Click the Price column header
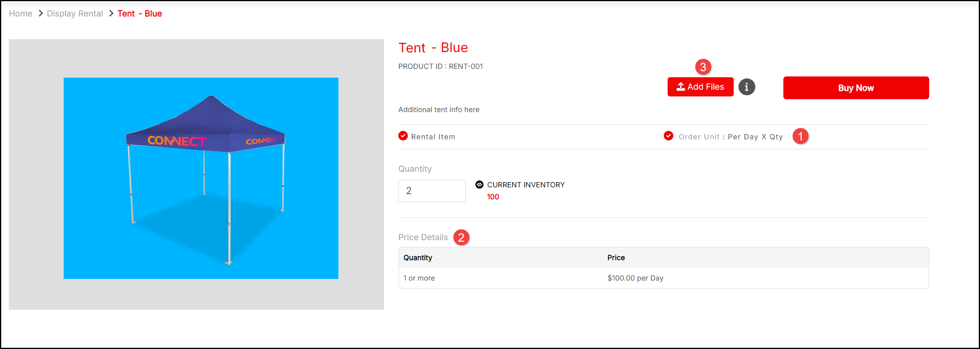The image size is (980, 349). click(x=616, y=258)
